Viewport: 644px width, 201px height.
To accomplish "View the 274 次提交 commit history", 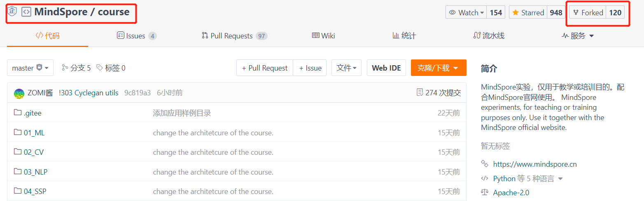I will coord(443,93).
